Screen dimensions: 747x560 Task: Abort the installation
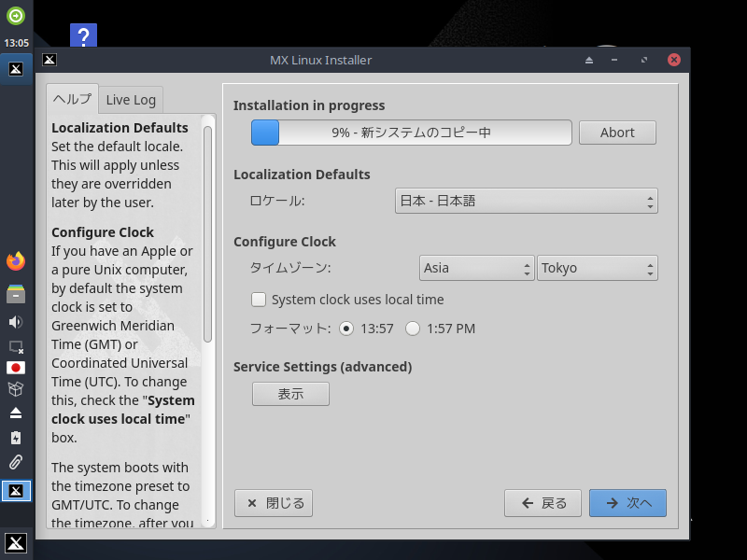click(x=617, y=133)
